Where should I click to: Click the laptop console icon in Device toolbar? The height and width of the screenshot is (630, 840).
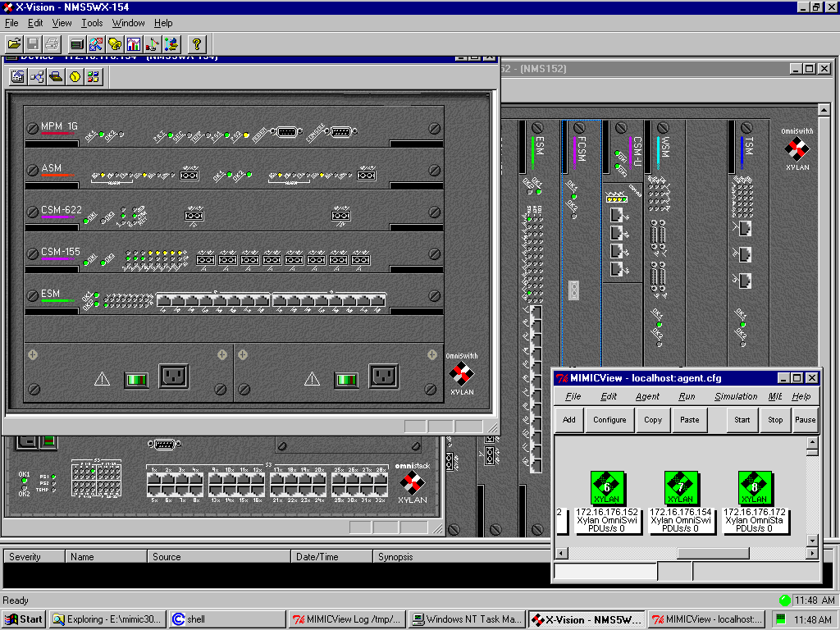[x=56, y=76]
